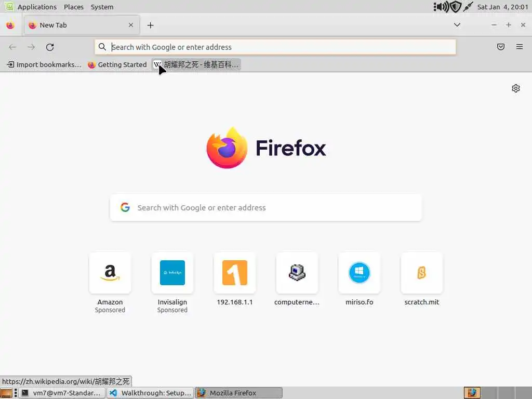
Task: Select the Mozilla Firefox taskbar button
Action: coord(239,393)
